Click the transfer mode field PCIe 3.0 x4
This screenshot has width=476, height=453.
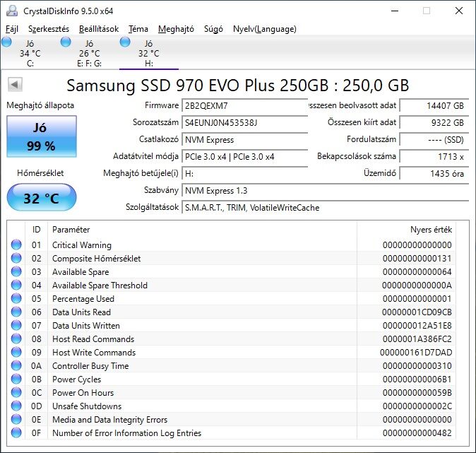click(244, 157)
